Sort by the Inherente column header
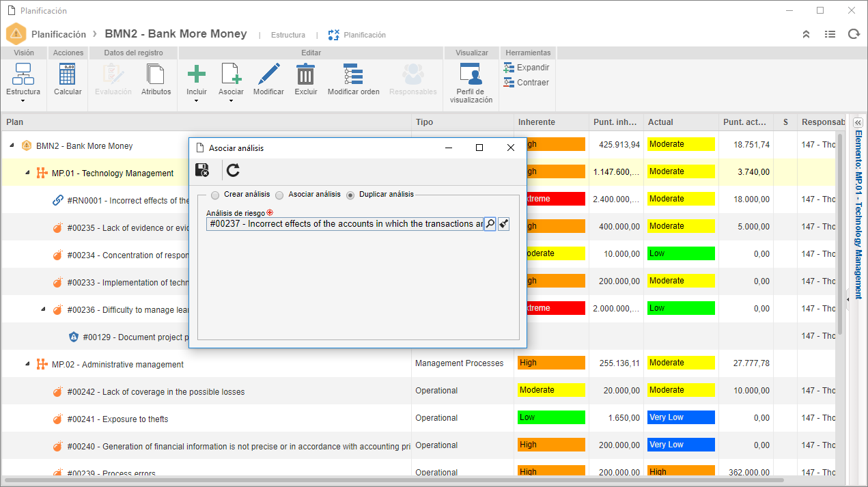Viewport: 868px width, 487px height. pos(551,122)
